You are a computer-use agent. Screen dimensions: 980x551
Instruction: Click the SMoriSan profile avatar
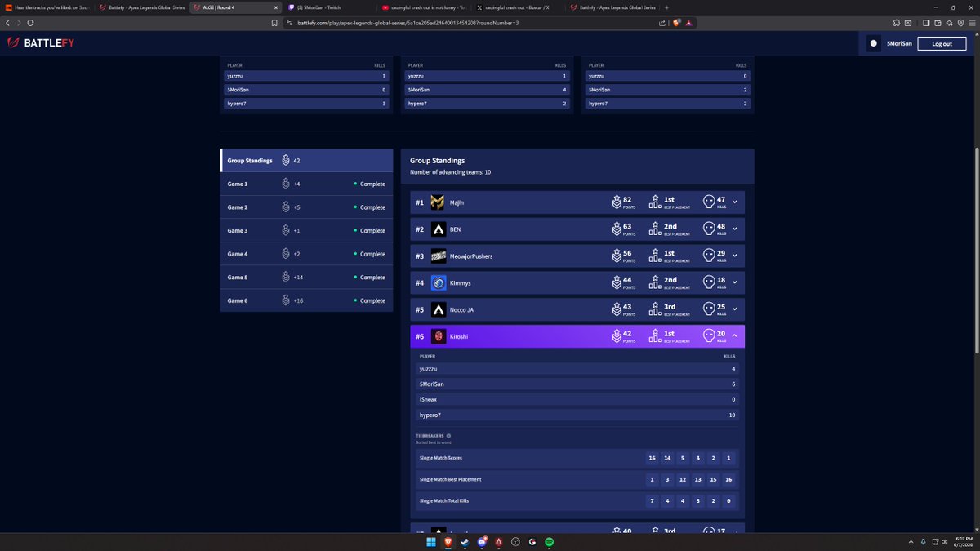pos(873,43)
